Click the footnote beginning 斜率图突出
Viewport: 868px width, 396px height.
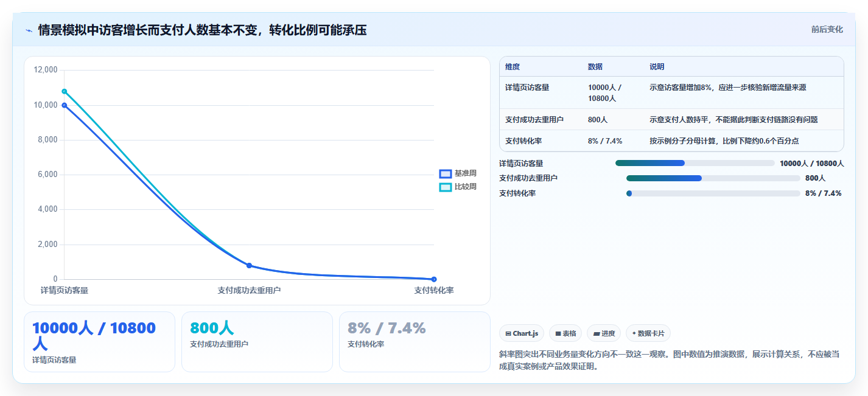670,360
